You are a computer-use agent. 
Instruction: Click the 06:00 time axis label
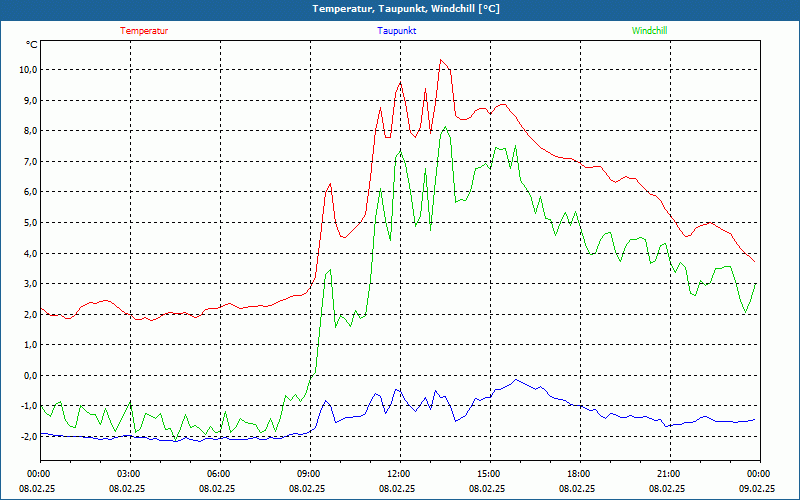tap(220, 474)
